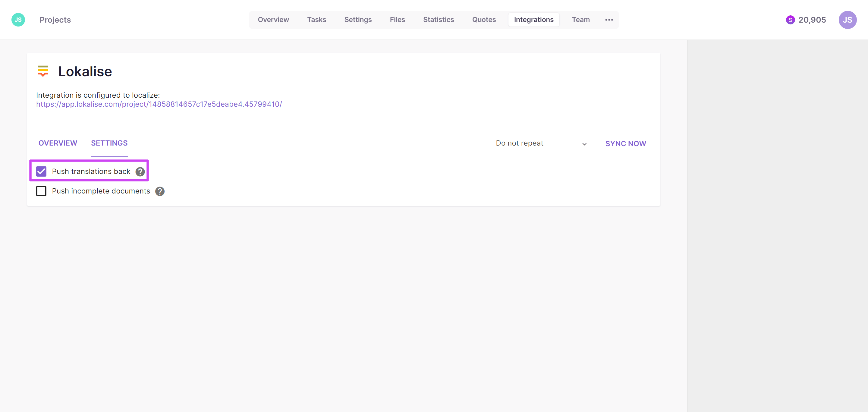Uncheck Push translations back checkbox
The image size is (868, 412).
pyautogui.click(x=41, y=171)
